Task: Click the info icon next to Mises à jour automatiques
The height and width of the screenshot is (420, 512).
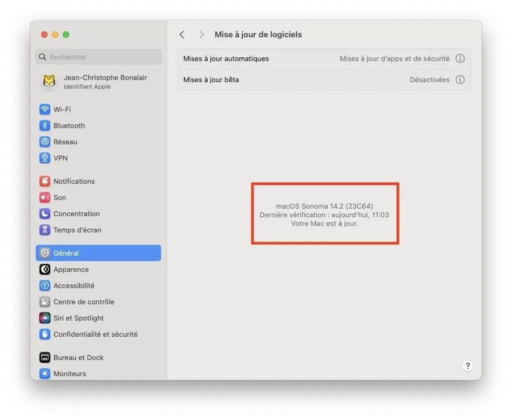Action: pyautogui.click(x=460, y=58)
